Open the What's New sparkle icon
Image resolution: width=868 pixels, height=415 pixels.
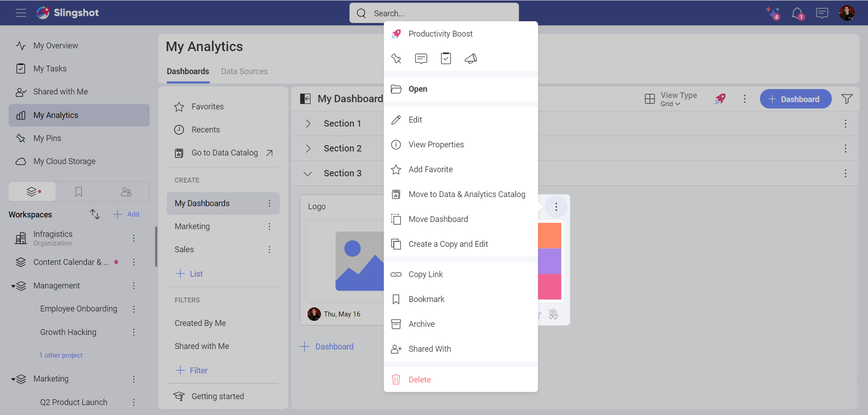click(x=773, y=13)
